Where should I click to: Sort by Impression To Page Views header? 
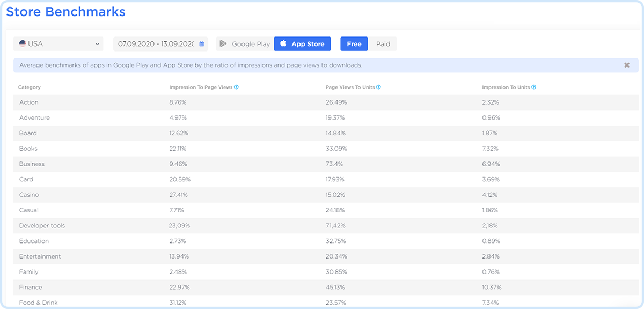tap(200, 87)
